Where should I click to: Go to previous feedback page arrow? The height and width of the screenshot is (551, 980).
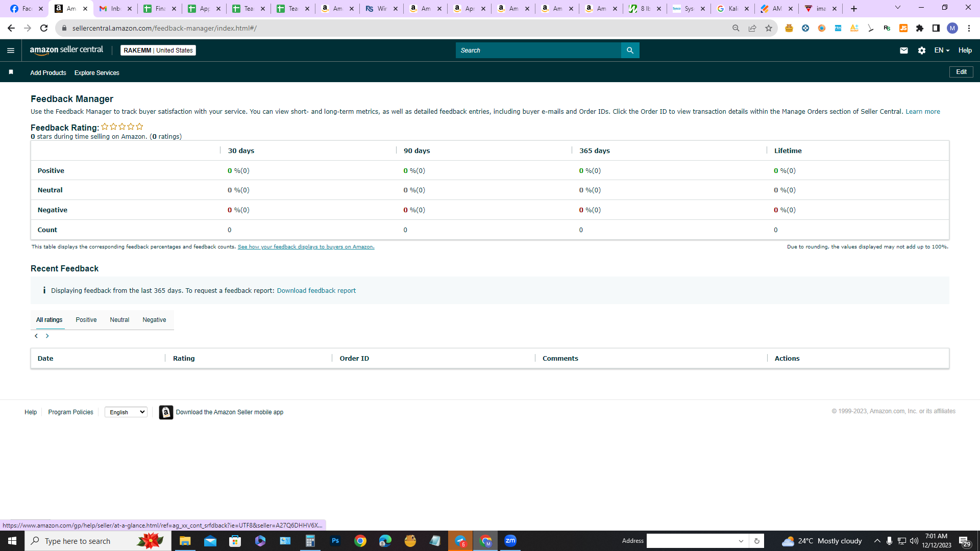(x=36, y=336)
